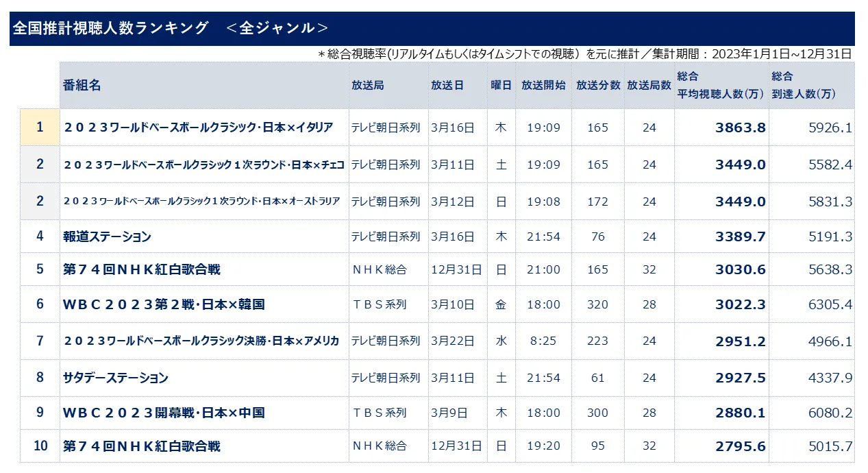Click average viewers value 3389.7
This screenshot has height=473, width=868.
(x=741, y=236)
